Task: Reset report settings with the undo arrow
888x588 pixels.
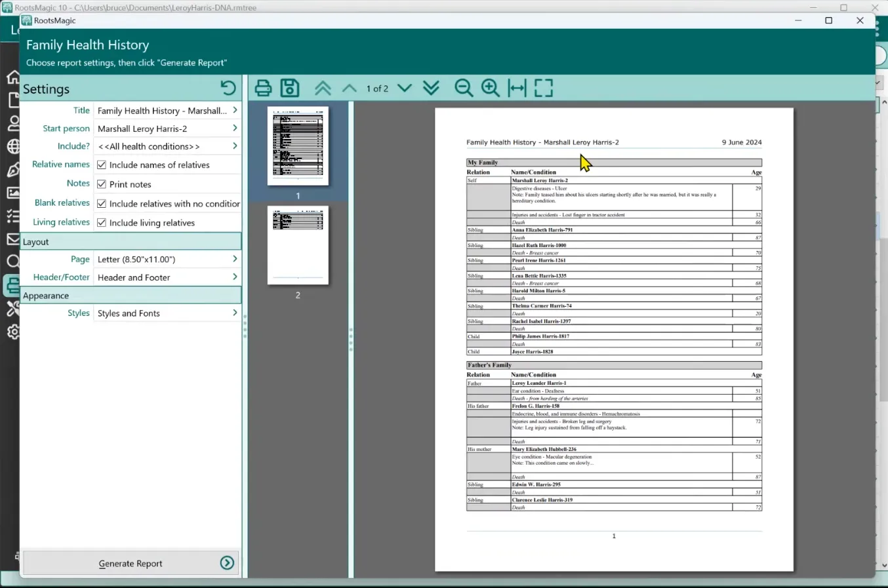Action: click(x=228, y=88)
